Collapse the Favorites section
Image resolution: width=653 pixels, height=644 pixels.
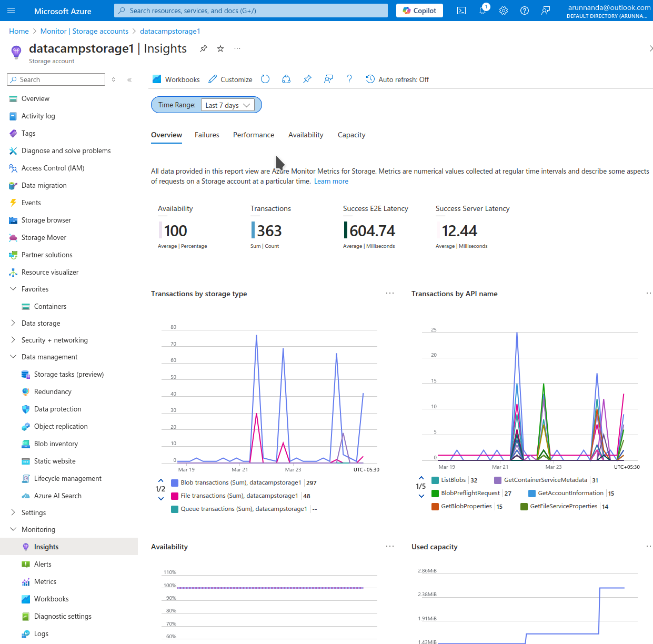point(13,289)
